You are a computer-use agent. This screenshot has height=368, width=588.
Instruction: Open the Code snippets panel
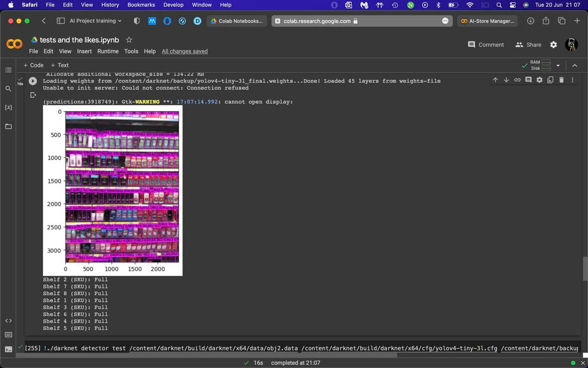tap(8, 320)
